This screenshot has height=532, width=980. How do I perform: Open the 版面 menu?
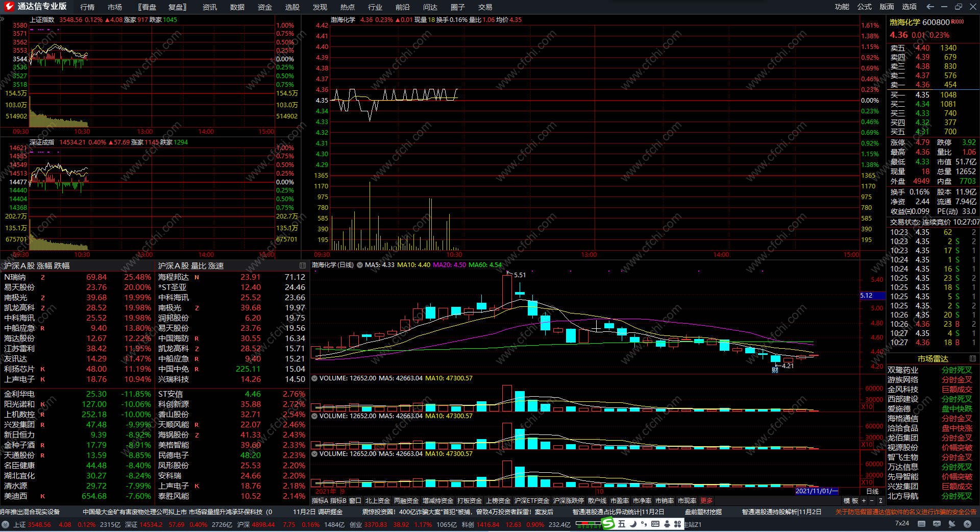coord(887,7)
